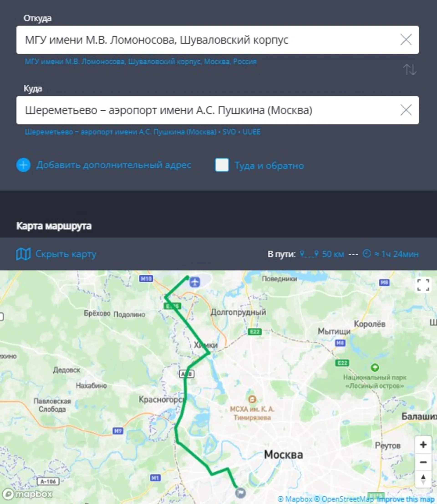Reset map bearing with compass button
The height and width of the screenshot is (504, 437).
coord(423,479)
